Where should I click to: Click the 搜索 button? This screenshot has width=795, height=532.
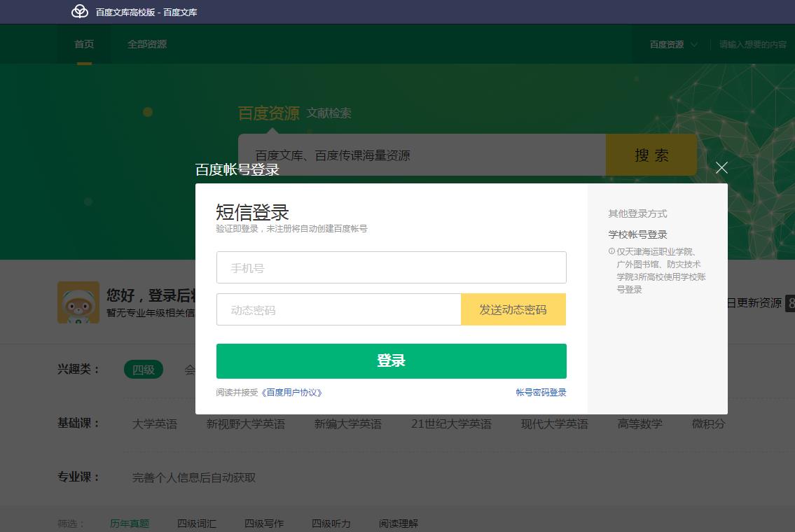[651, 155]
